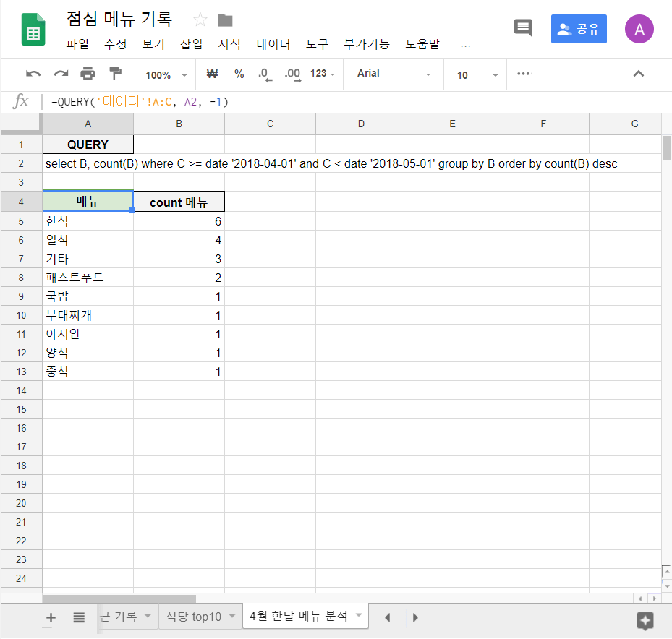
Task: Add a new sheet with the plus button
Action: [x=50, y=617]
